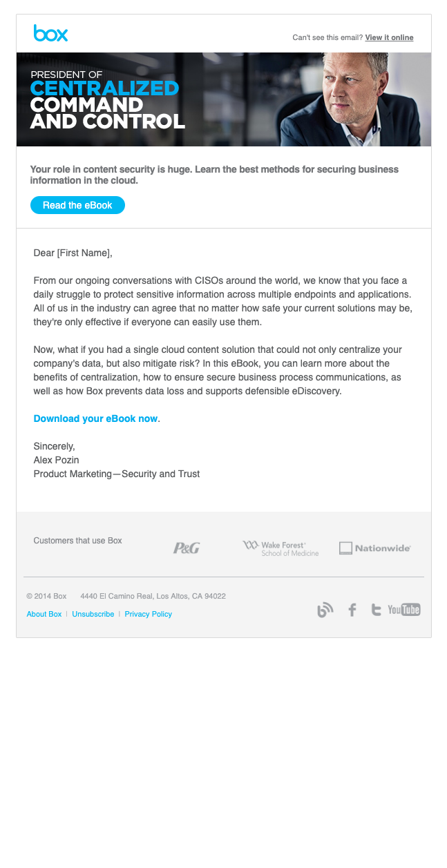Image resolution: width=447 pixels, height=868 pixels.
Task: Click the Nationwide customer logo
Action: pos(375,548)
